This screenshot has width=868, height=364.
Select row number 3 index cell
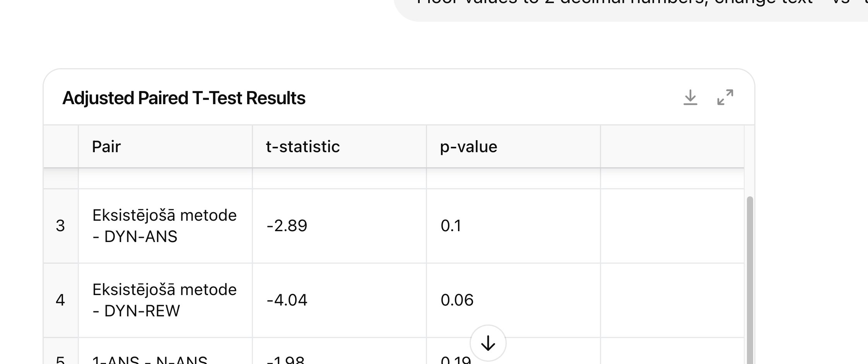61,226
